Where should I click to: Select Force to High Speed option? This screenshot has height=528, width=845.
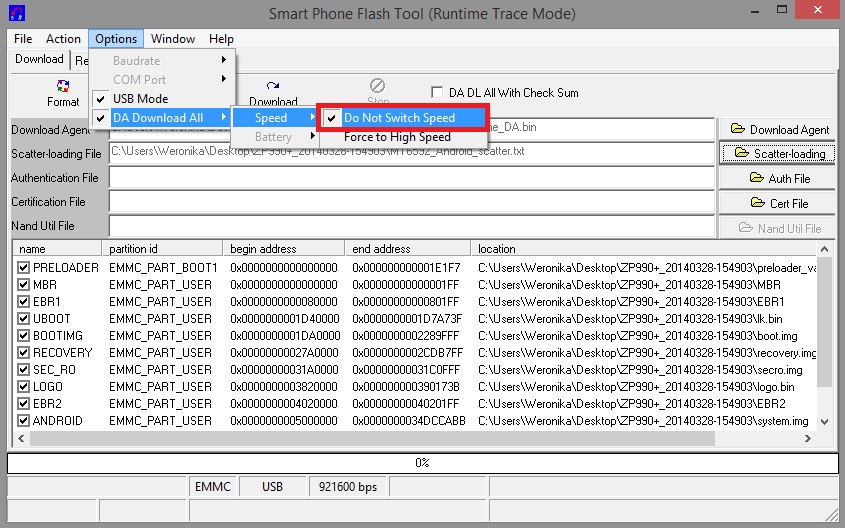(x=397, y=137)
